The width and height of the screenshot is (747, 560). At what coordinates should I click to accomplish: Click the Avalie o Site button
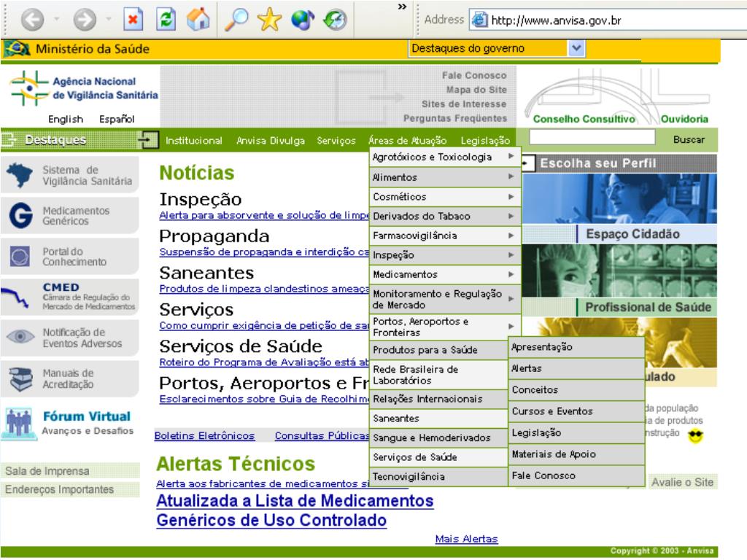point(682,483)
